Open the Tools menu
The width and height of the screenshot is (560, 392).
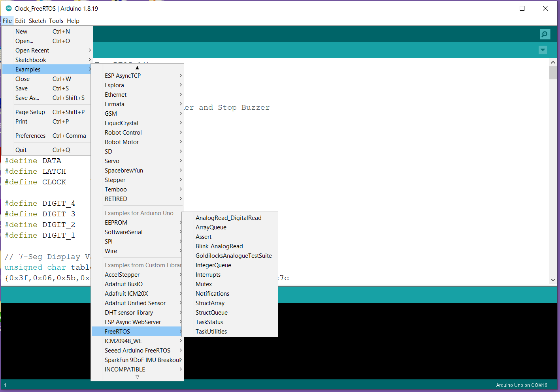click(56, 21)
